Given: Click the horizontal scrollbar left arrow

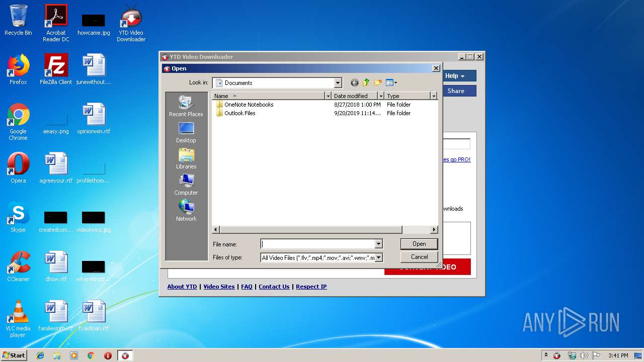Looking at the screenshot, I should (x=216, y=230).
